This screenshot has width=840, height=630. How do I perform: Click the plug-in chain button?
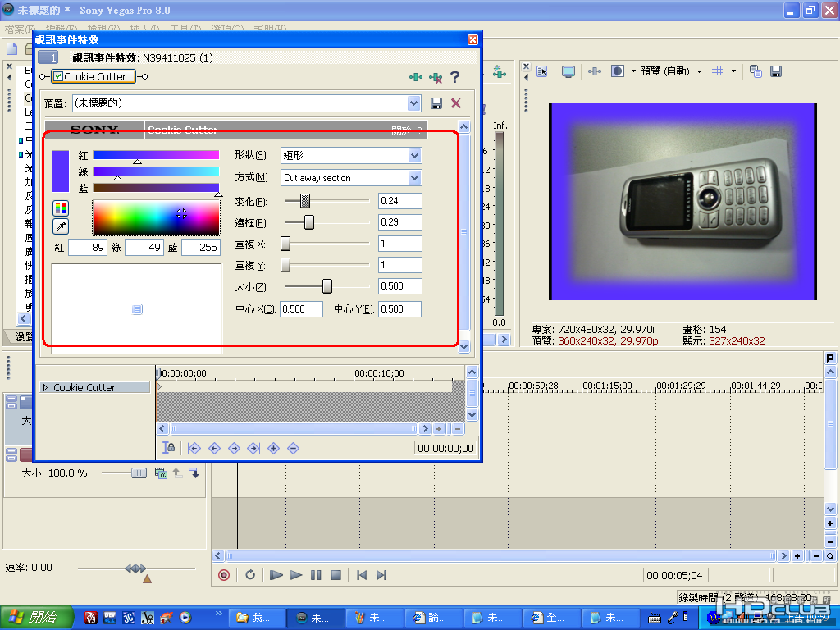[416, 77]
